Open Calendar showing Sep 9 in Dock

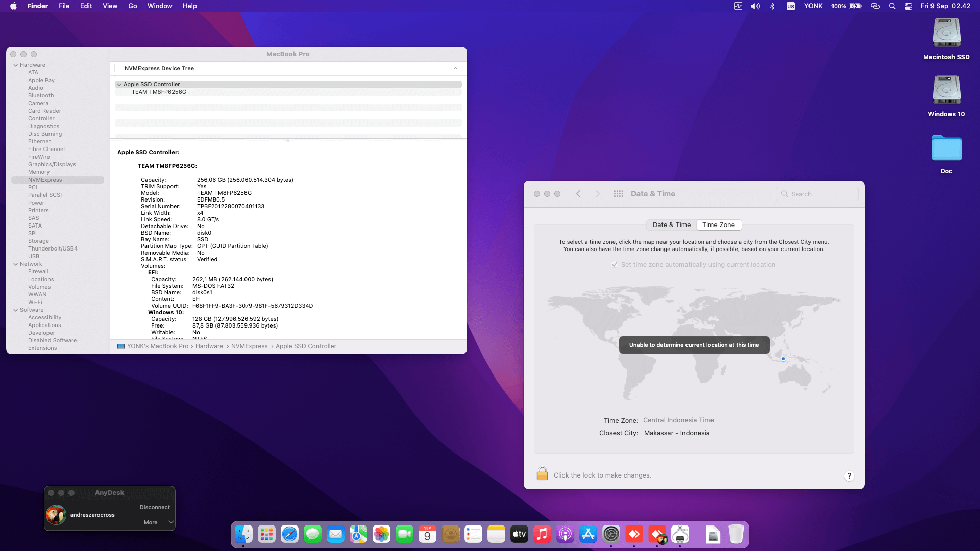(x=427, y=534)
